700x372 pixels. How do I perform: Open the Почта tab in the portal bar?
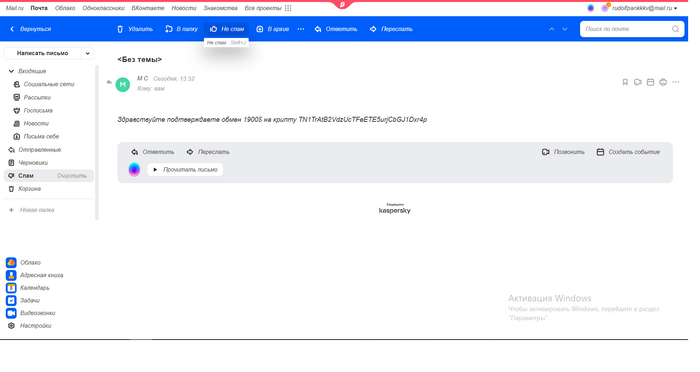point(39,8)
